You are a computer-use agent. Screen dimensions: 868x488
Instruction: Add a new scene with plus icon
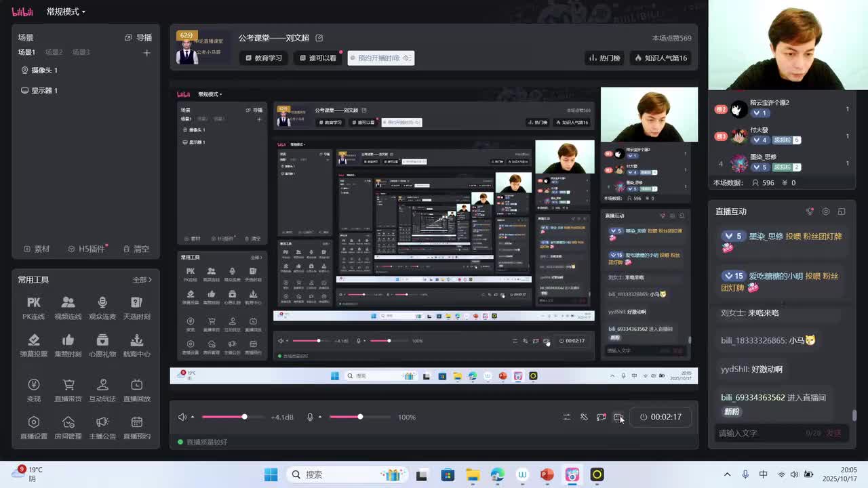coord(146,52)
